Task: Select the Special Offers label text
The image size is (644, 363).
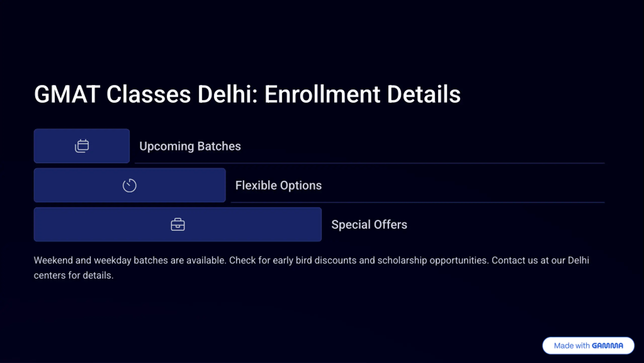Action: [369, 224]
